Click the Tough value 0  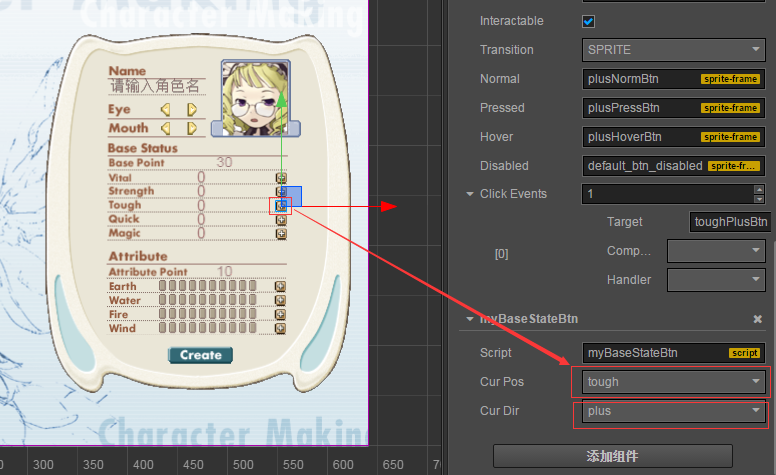click(201, 205)
